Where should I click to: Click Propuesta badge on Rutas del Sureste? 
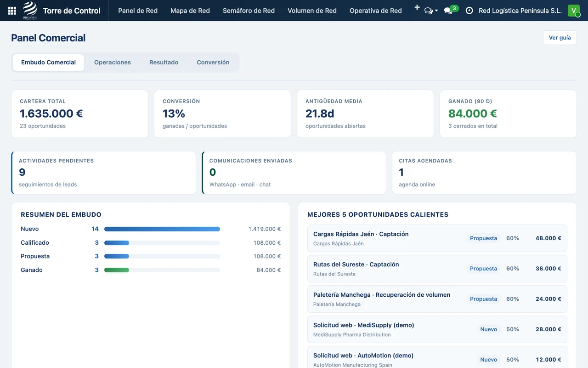483,269
